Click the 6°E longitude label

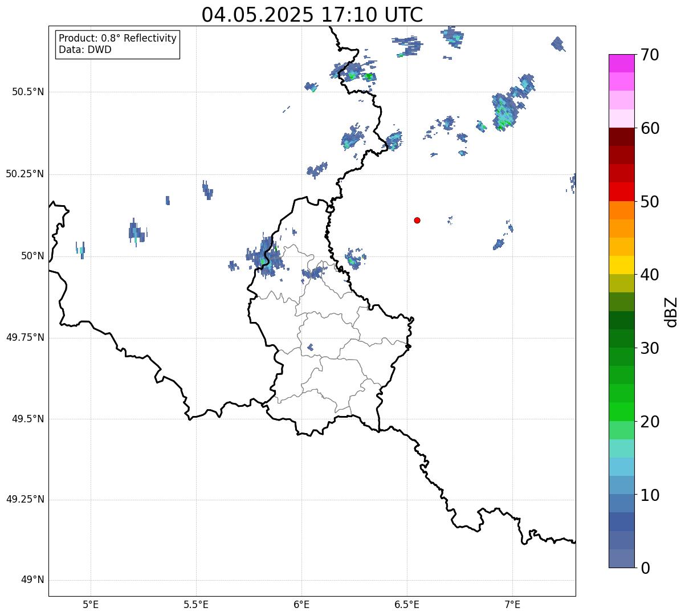[301, 604]
